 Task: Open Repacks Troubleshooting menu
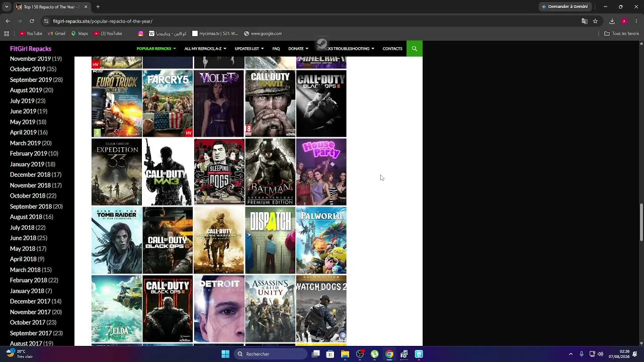(x=345, y=49)
